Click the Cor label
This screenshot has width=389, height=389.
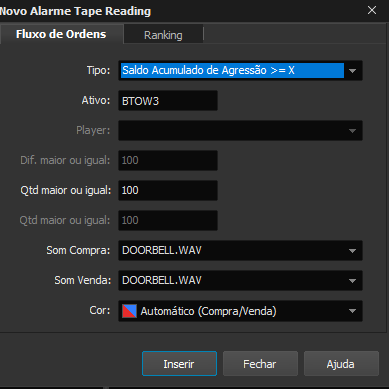coord(100,310)
